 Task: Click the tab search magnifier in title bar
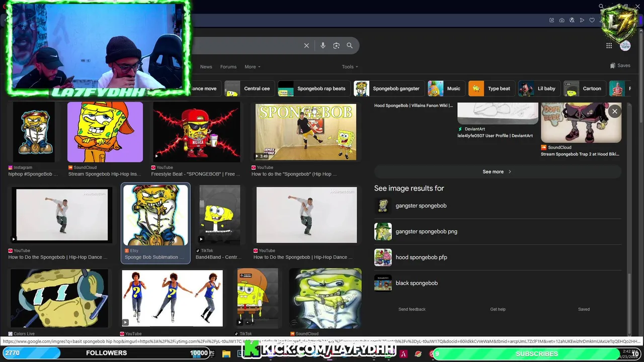[x=601, y=7]
